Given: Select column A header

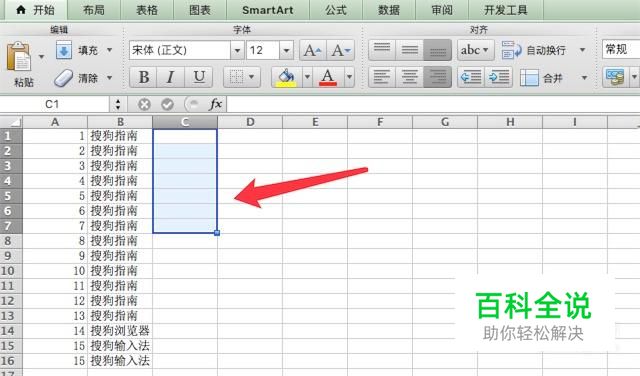Looking at the screenshot, I should pos(55,122).
